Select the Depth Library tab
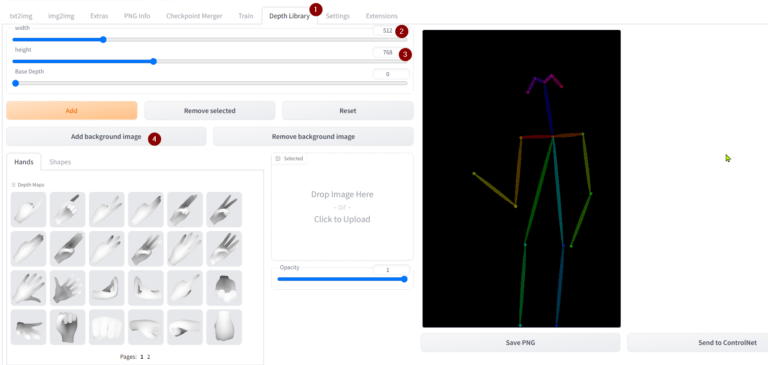Screen dimensions: 768x365 click(x=289, y=16)
